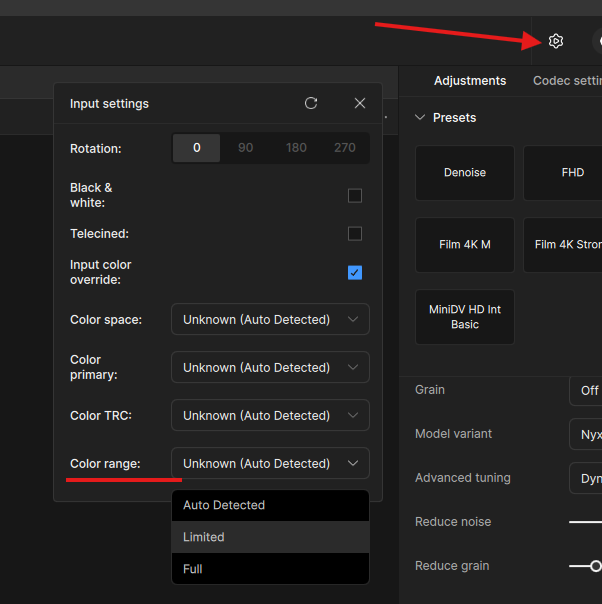The image size is (602, 604).
Task: Tick the Telecined checkbox
Action: click(355, 234)
